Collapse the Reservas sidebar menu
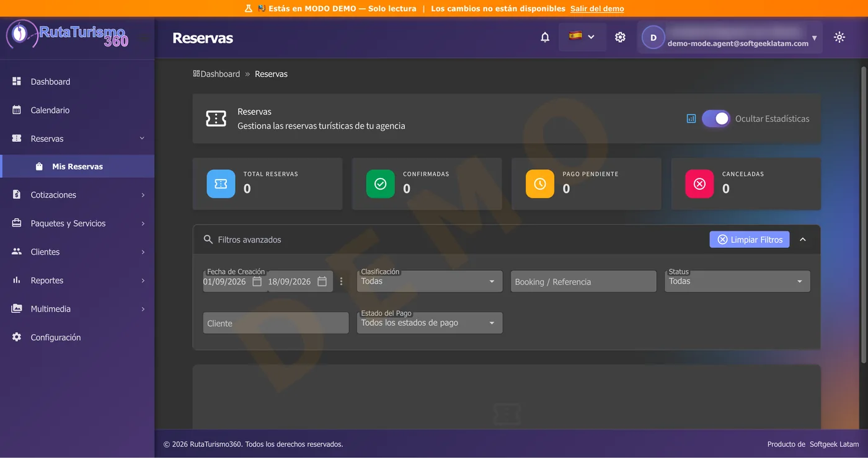868x458 pixels. click(77, 138)
